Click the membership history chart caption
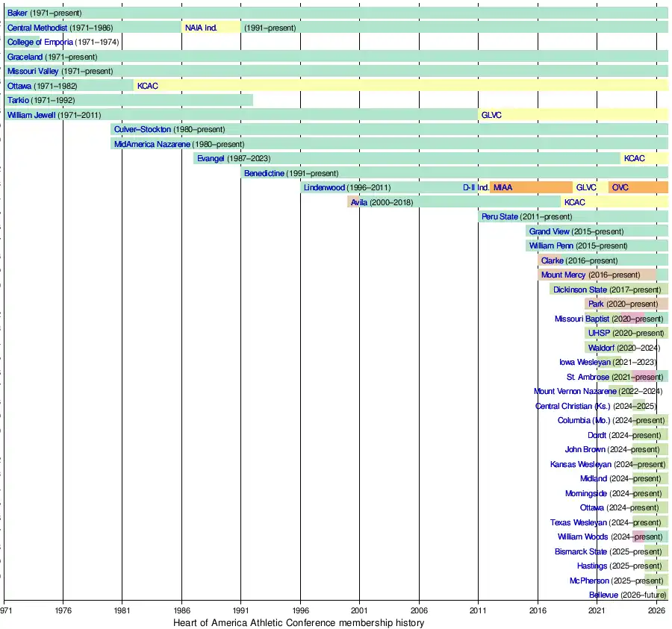Image resolution: width=672 pixels, height=629 pixels. (299, 623)
